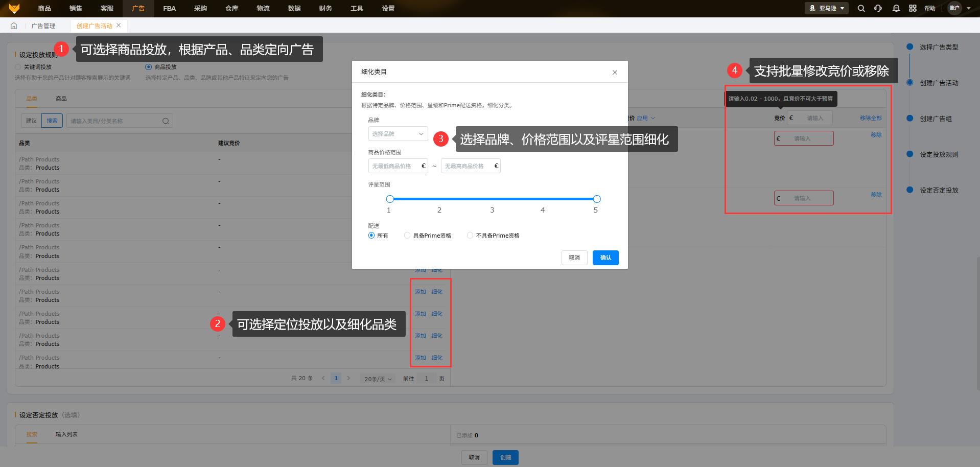Open the 选择品牌 brand dropdown
The height and width of the screenshot is (467, 980).
(398, 134)
